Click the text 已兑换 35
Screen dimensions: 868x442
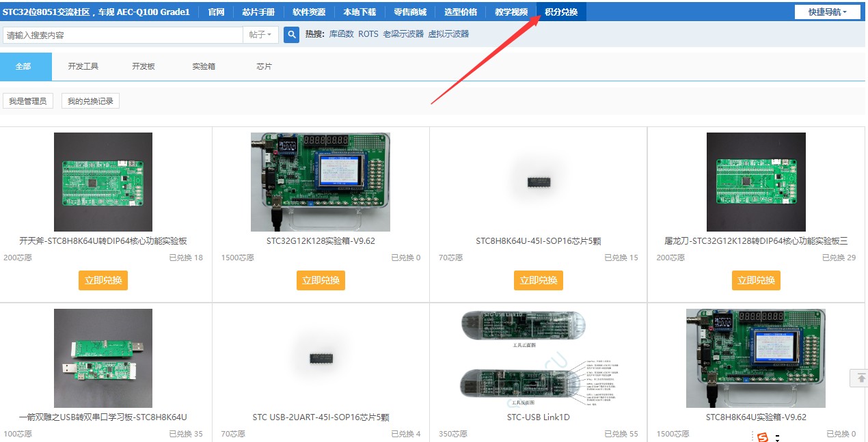(x=186, y=434)
